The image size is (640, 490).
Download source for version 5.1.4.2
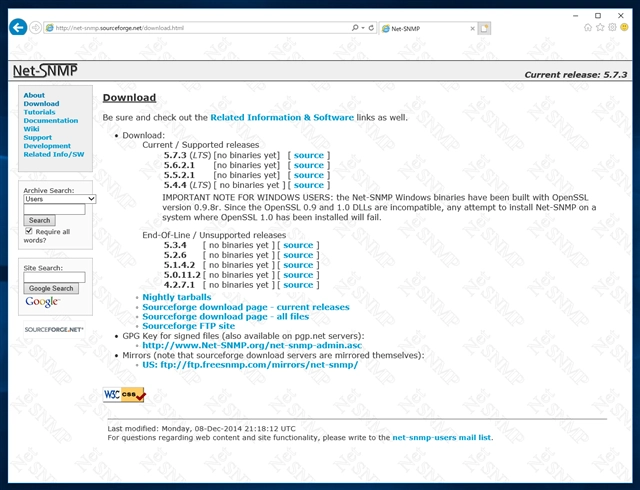[298, 265]
